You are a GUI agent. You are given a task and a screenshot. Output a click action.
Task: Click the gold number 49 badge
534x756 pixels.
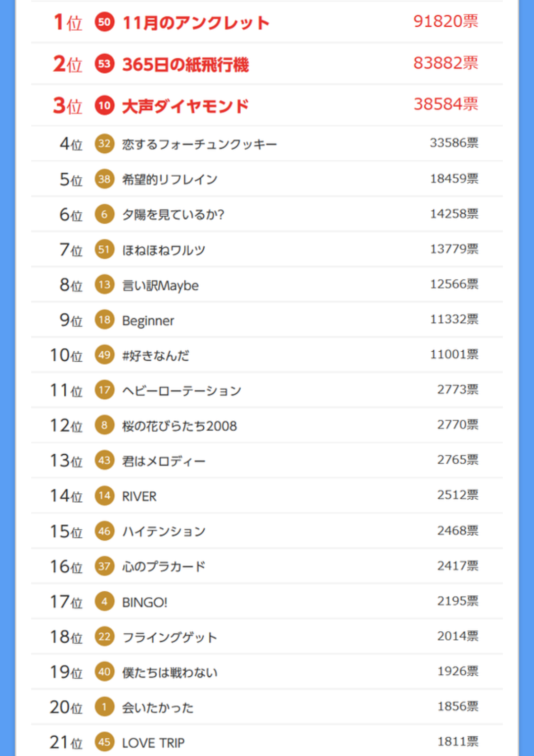tap(104, 355)
